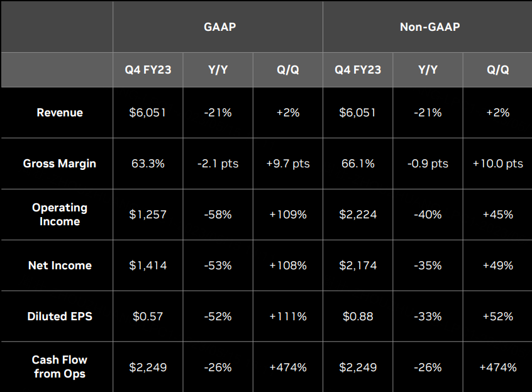
Task: Select the GAAP revenue cell $6,051
Action: (148, 113)
